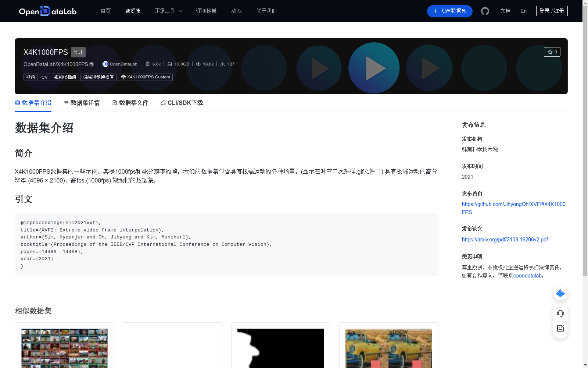This screenshot has width=588, height=368.
Task: Click the 视频帧插值 tag
Action: click(65, 77)
